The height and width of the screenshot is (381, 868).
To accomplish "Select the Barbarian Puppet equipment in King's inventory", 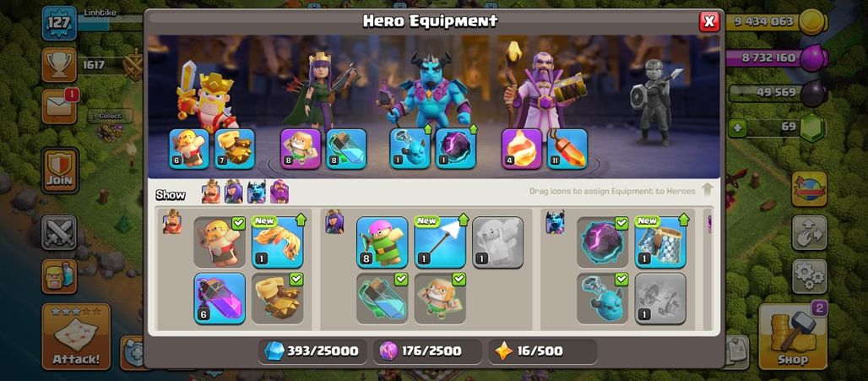I will pos(220,242).
